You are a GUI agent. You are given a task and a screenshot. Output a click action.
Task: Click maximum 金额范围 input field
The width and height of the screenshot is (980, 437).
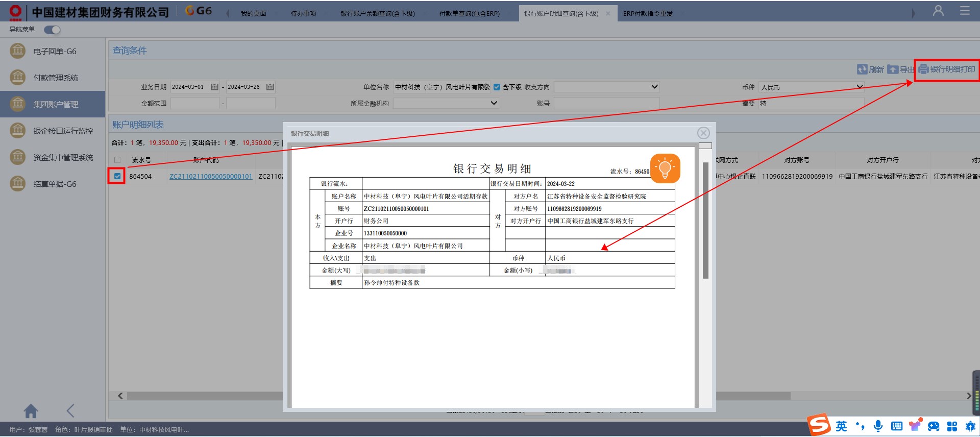point(251,103)
